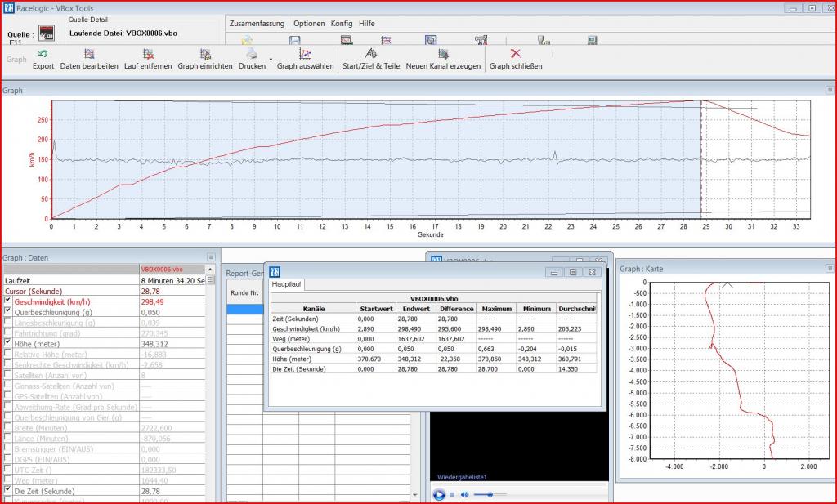Click the Quelle F11 source icon
The width and height of the screenshot is (837, 504).
click(47, 33)
